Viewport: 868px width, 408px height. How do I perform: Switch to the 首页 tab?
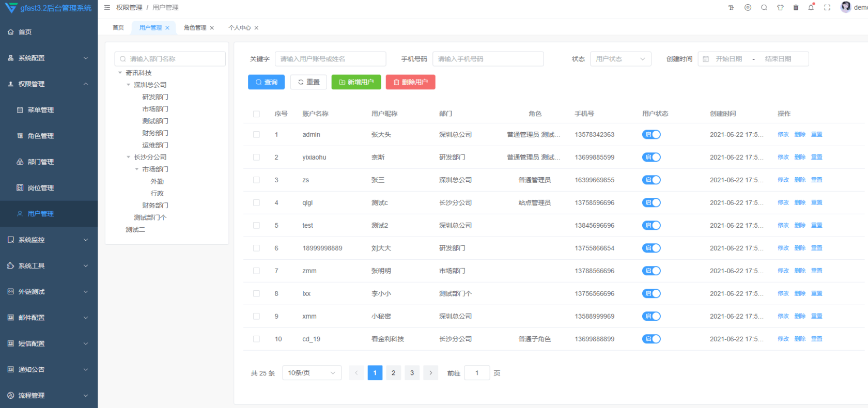(118, 28)
